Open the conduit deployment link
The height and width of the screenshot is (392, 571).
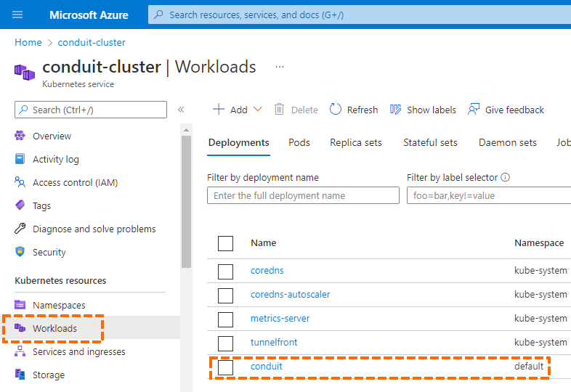click(266, 367)
